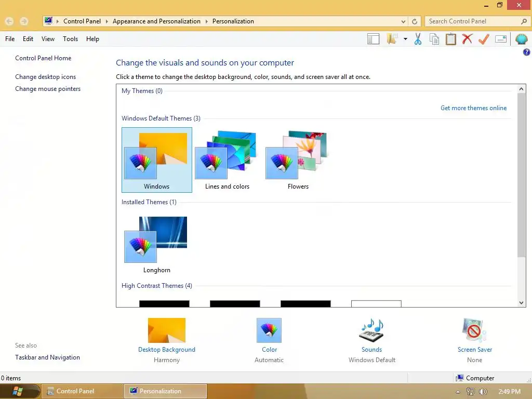This screenshot has width=532, height=399.
Task: Select the Flowers theme
Action: click(x=298, y=160)
